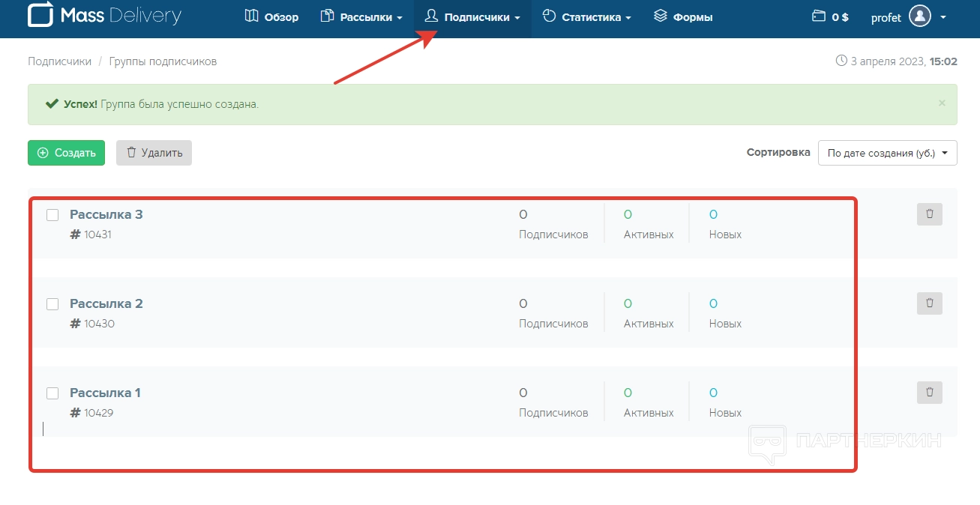
Task: Delete Рассылка 2 using its trash icon
Action: point(929,303)
